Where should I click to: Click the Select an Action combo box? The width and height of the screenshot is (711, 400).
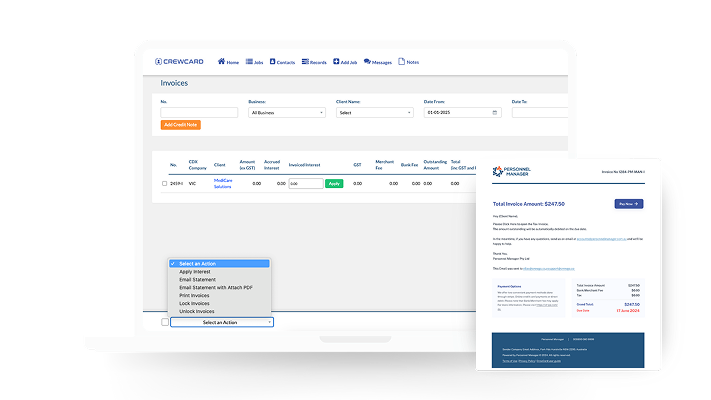pos(221,322)
